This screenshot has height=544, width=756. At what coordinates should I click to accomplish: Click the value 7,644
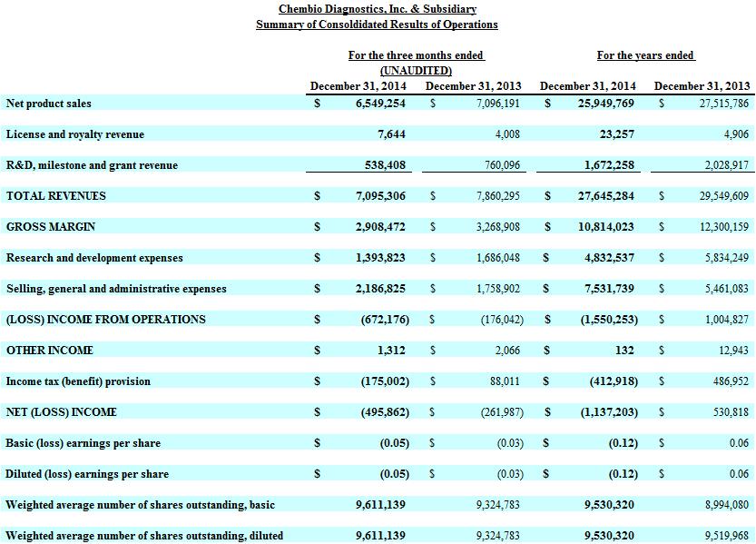point(391,134)
